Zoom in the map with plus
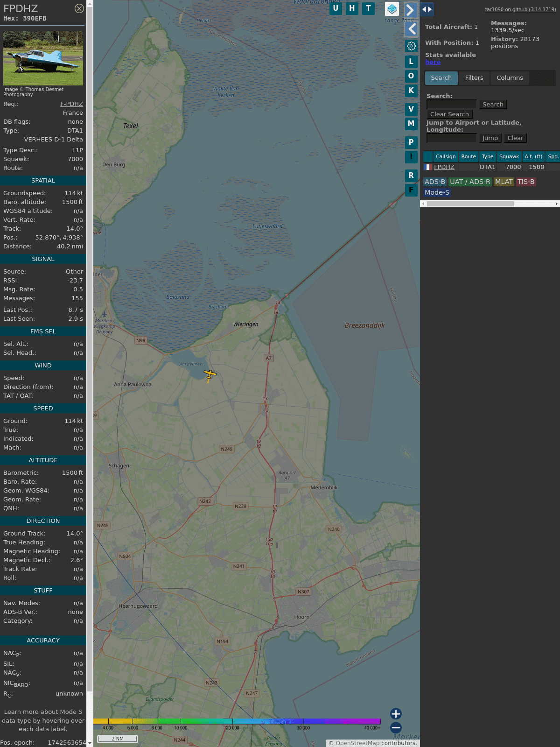Viewport: 560px width, 747px height. click(396, 713)
